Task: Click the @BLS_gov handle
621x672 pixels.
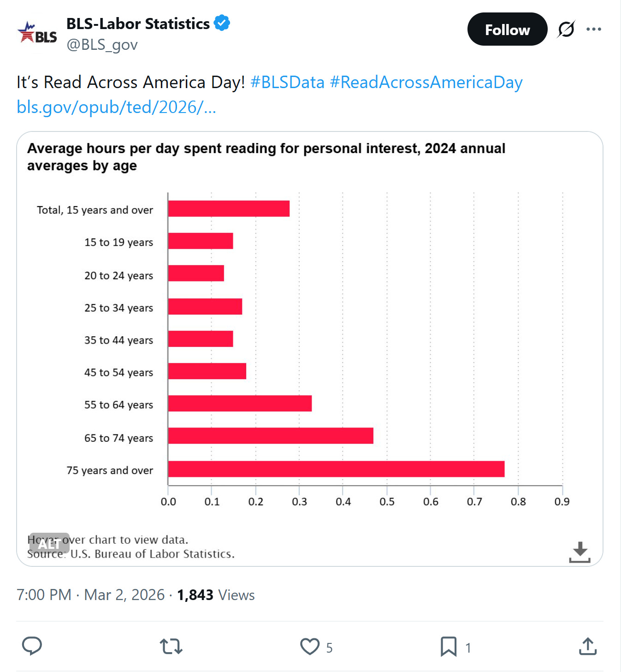Action: tap(102, 45)
